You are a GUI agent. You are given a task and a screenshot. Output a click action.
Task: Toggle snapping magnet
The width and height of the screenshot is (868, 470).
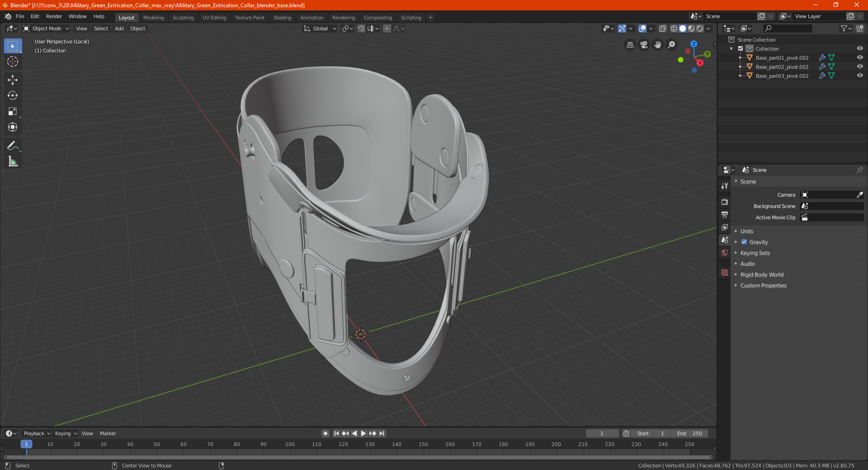pyautogui.click(x=361, y=28)
